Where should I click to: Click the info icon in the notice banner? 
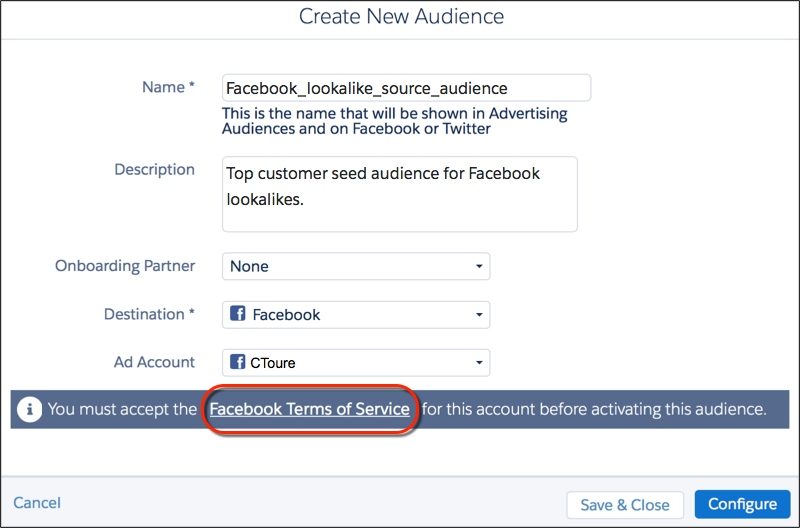30,409
